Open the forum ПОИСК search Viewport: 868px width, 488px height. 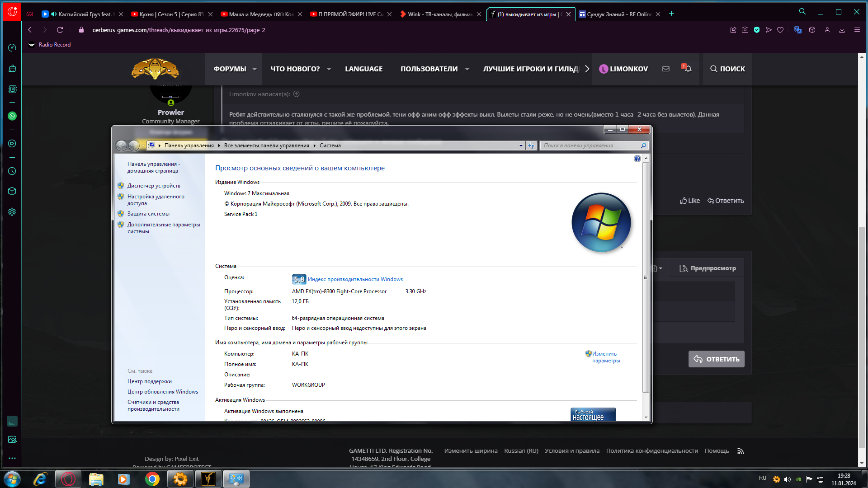coord(727,69)
